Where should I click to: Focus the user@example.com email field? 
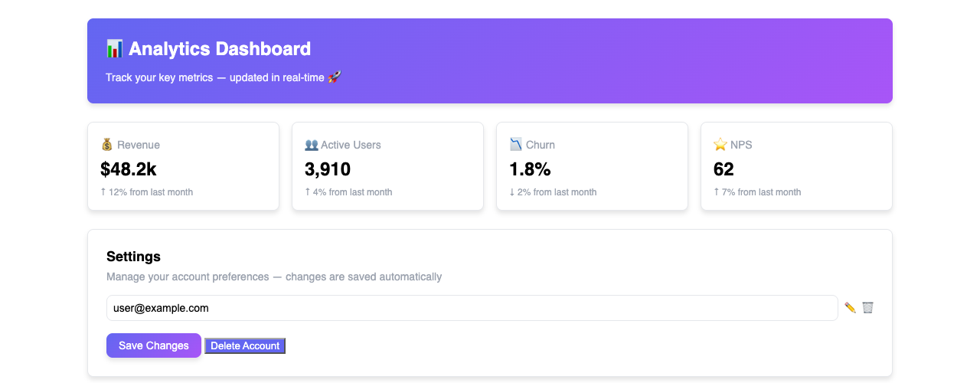click(x=472, y=308)
